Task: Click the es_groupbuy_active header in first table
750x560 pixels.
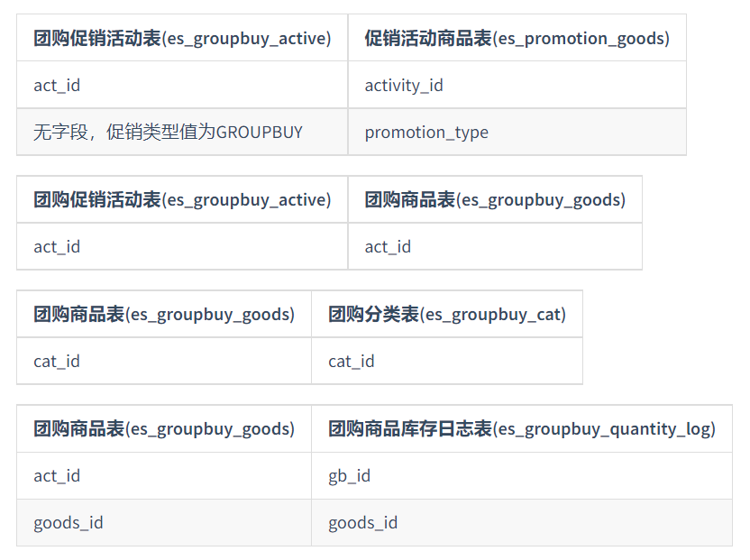Action: [x=182, y=38]
